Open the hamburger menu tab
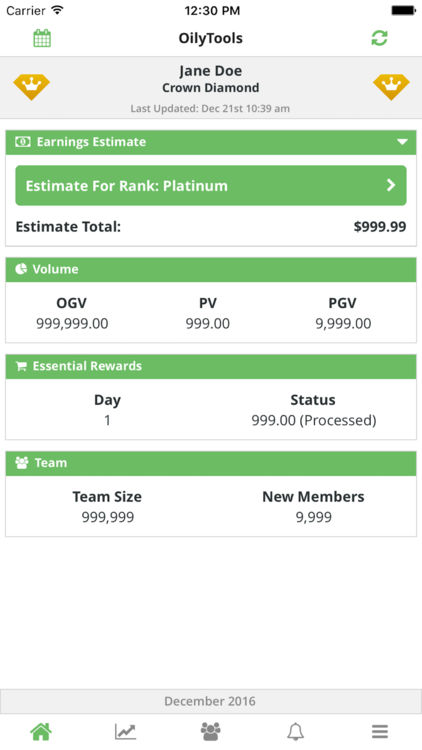 pos(380,731)
